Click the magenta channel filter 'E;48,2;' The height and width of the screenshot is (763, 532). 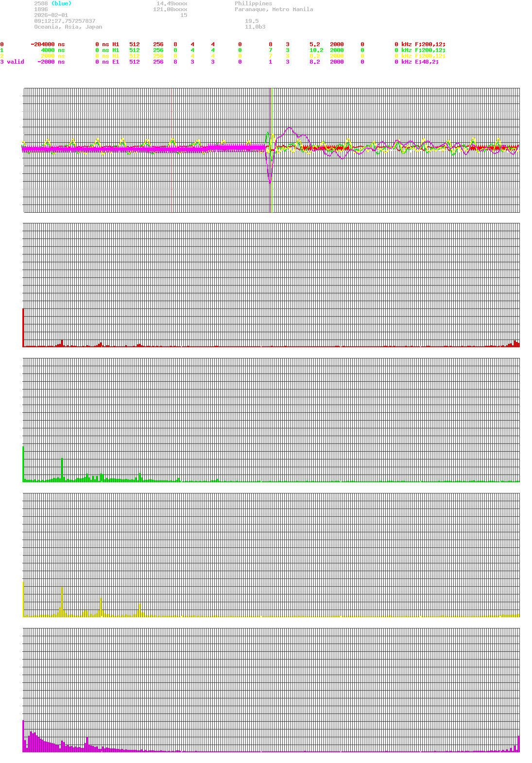click(x=427, y=62)
